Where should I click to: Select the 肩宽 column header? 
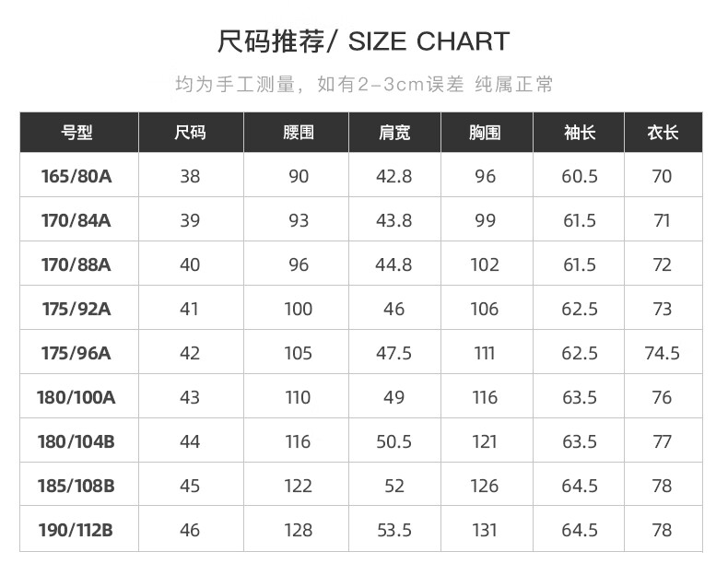coord(394,133)
